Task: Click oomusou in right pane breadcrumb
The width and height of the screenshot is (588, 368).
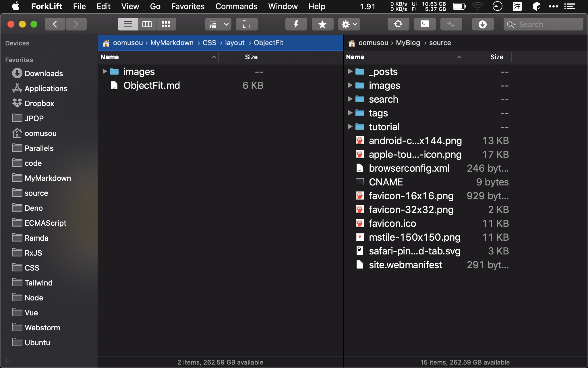Action: (x=373, y=43)
